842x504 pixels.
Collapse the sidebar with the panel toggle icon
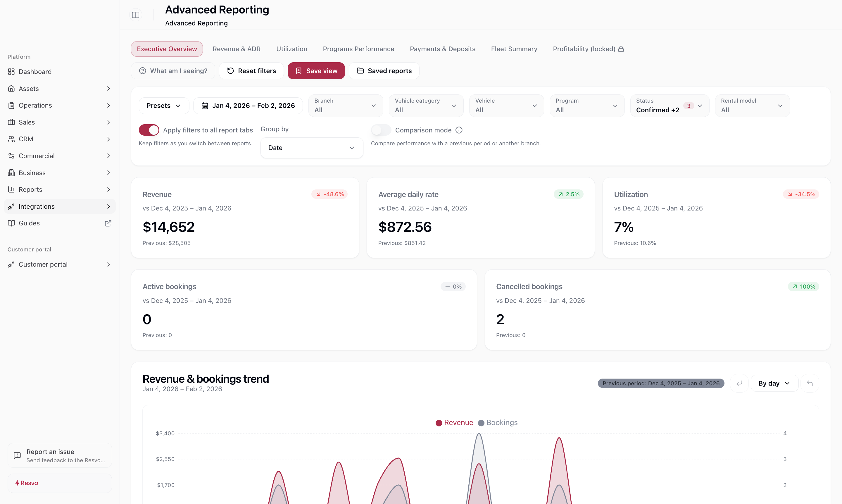click(135, 15)
